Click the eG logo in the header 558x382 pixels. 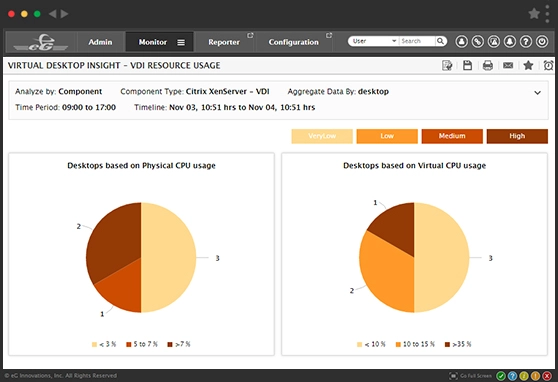click(x=41, y=42)
